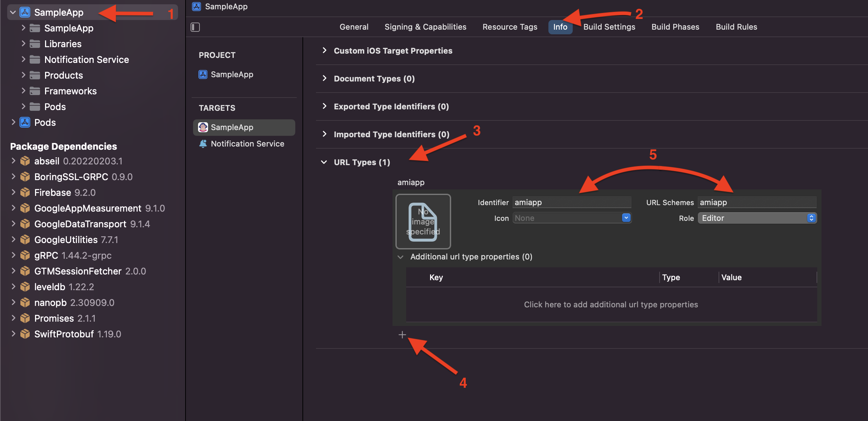Click the nanopb package box icon
This screenshot has height=421, width=868.
coord(25,303)
